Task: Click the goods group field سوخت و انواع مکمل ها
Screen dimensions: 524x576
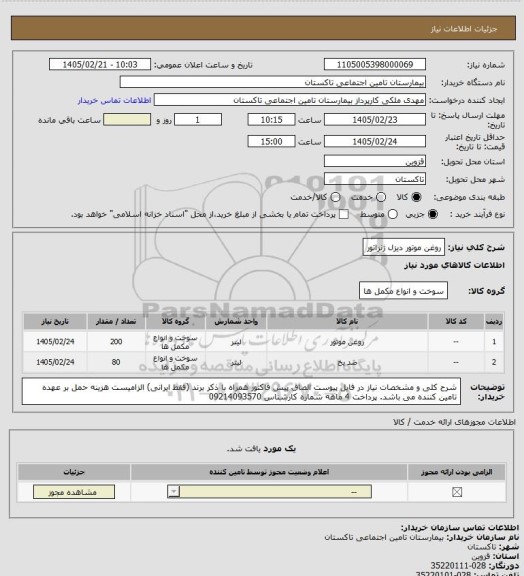Action: (403, 291)
